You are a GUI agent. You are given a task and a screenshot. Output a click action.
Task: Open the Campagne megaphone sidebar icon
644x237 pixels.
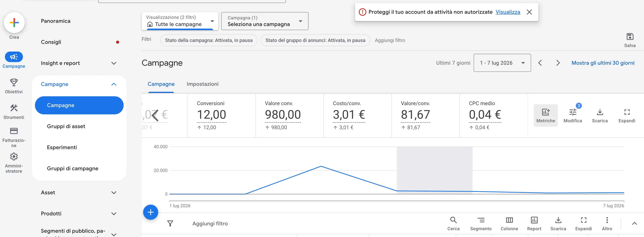click(x=14, y=57)
